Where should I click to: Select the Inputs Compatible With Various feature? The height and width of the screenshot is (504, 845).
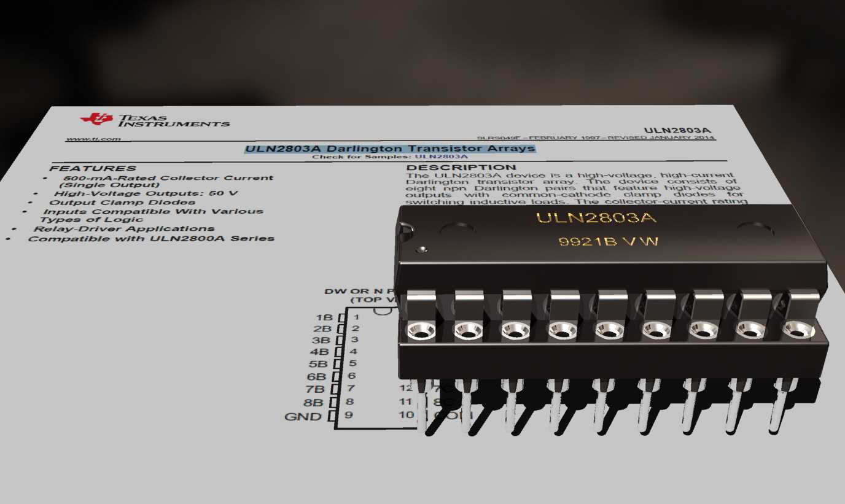pyautogui.click(x=152, y=215)
